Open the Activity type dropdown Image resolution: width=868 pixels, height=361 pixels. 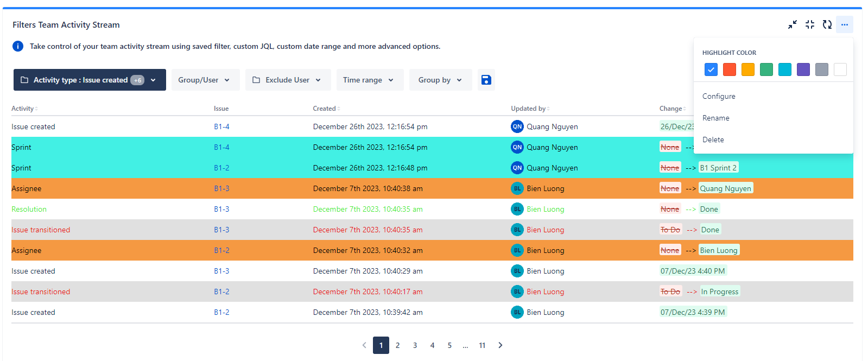tap(90, 80)
